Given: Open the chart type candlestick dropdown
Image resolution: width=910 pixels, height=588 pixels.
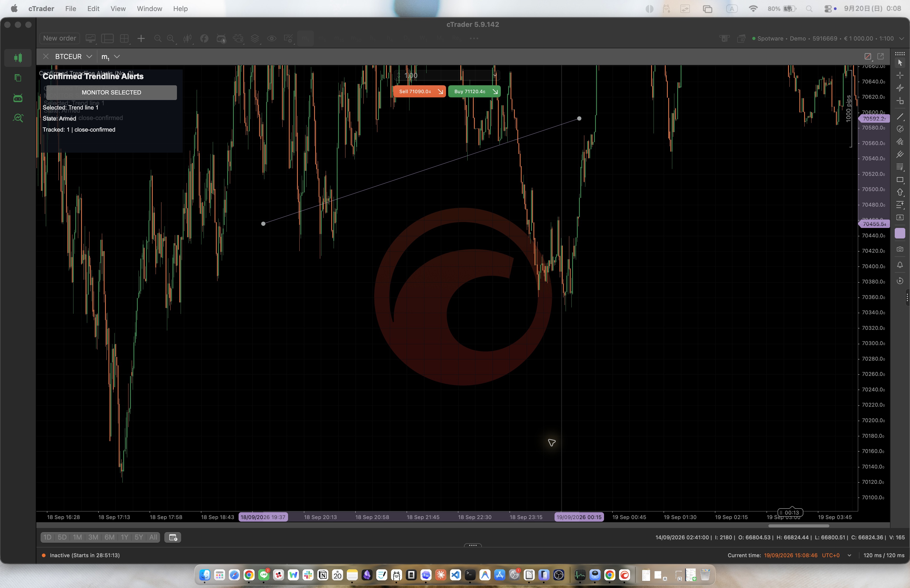Looking at the screenshot, I should click(187, 39).
